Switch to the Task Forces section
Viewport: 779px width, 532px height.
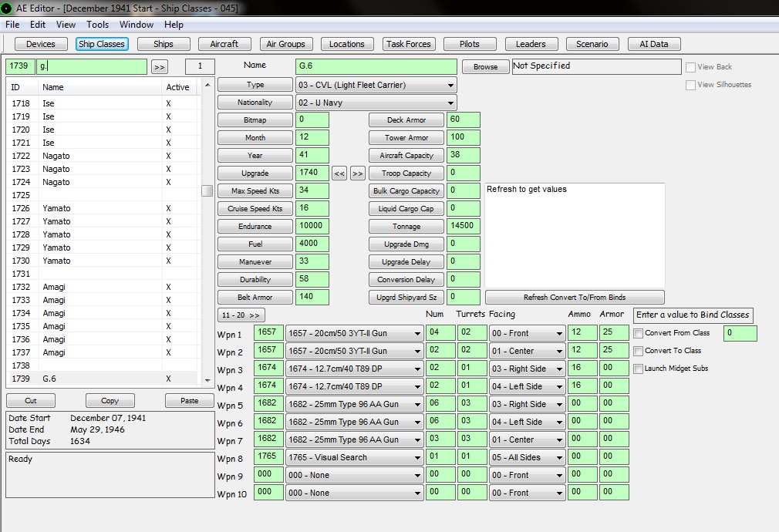tap(408, 44)
